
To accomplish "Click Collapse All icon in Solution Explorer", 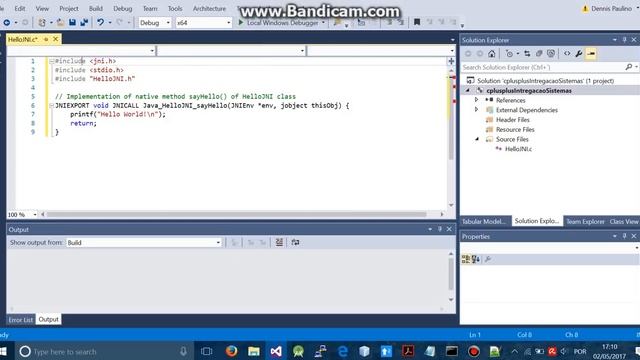I will click(539, 53).
